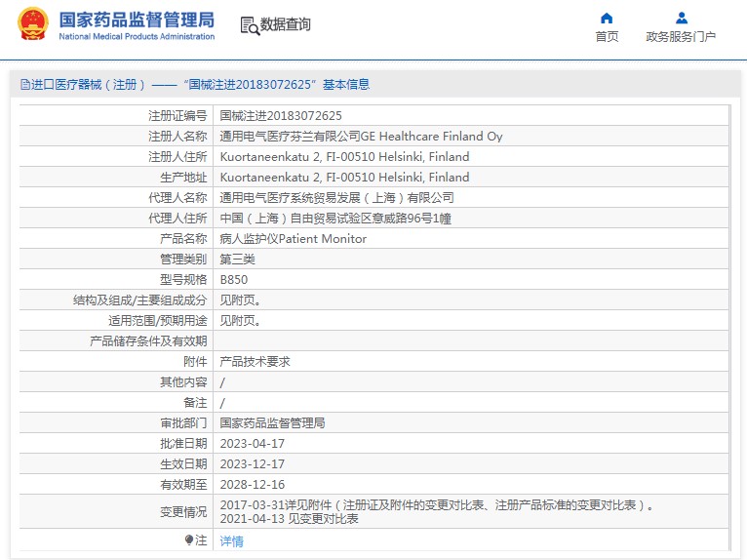
Task: Click the national emblem logo
Action: (33, 23)
